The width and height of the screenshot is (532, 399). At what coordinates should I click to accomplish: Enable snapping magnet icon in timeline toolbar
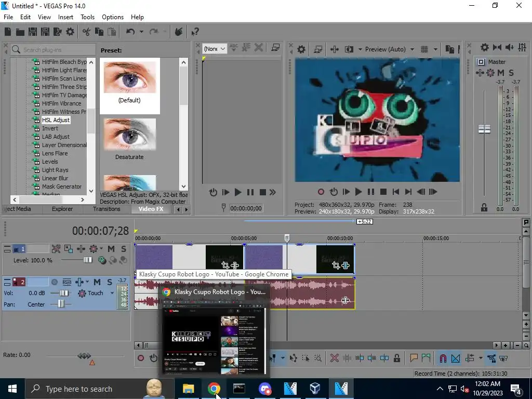(x=443, y=358)
